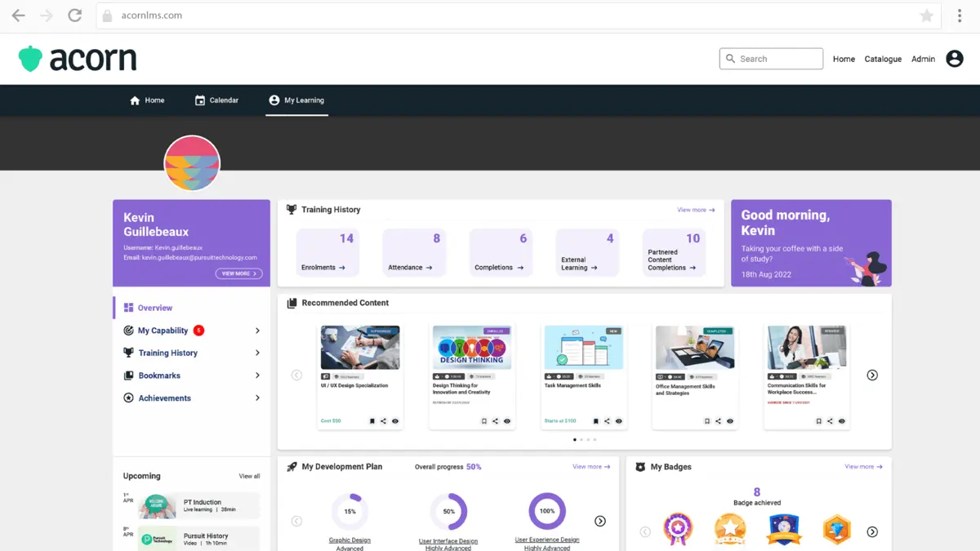Toggle eye icon on Task Management Skills
980x551 pixels.
pyautogui.click(x=619, y=421)
